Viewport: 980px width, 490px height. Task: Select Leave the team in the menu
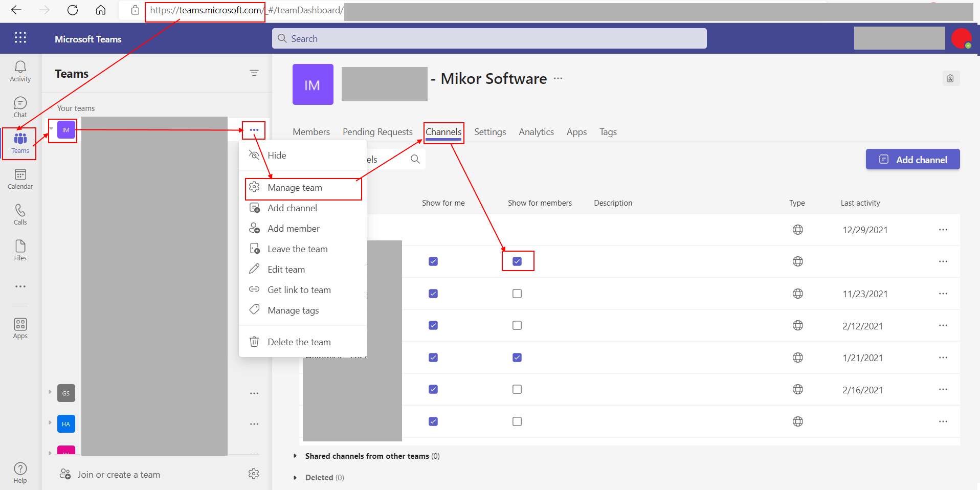pos(303,249)
